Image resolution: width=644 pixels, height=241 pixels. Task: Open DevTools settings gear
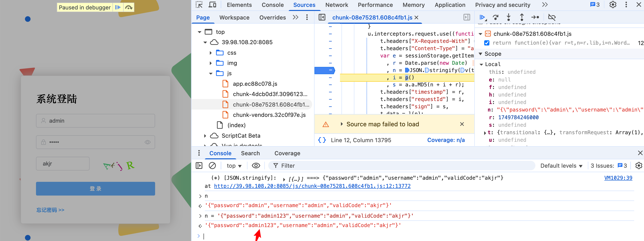[613, 5]
